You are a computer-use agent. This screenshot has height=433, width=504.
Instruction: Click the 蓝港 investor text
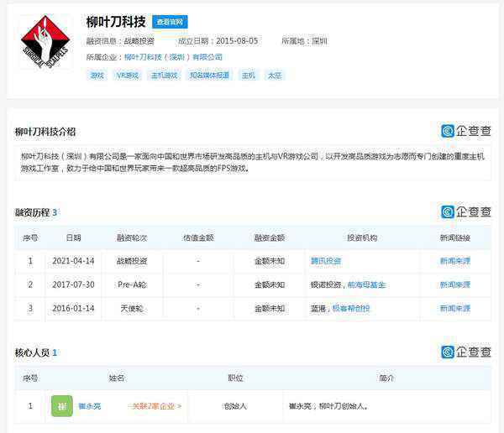click(318, 309)
